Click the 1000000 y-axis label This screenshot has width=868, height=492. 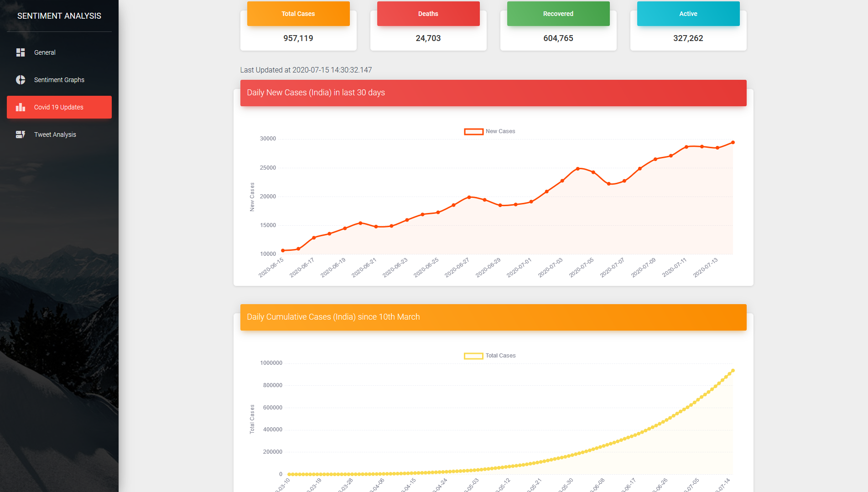click(x=271, y=363)
